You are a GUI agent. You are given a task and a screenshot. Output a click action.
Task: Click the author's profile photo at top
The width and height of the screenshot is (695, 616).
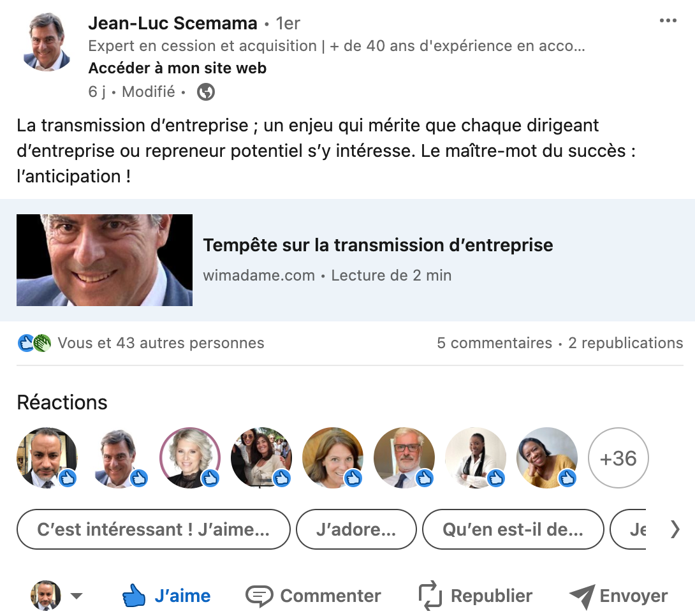tap(47, 41)
